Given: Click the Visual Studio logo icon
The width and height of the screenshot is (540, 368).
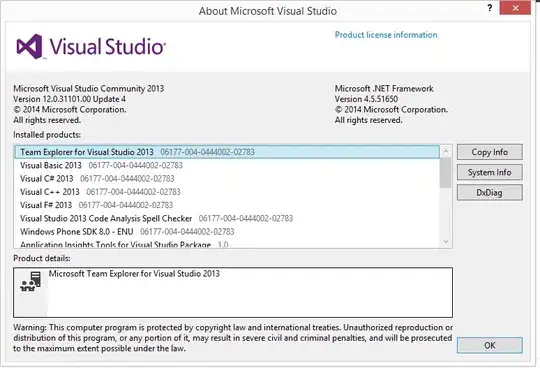Looking at the screenshot, I should [30, 46].
